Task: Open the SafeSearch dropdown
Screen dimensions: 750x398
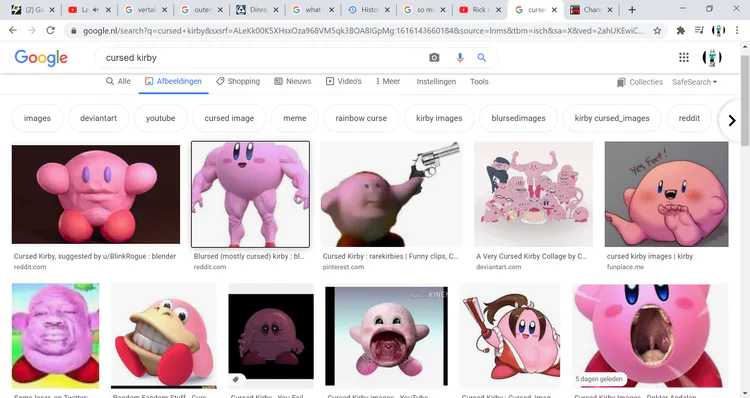Action: pyautogui.click(x=694, y=82)
